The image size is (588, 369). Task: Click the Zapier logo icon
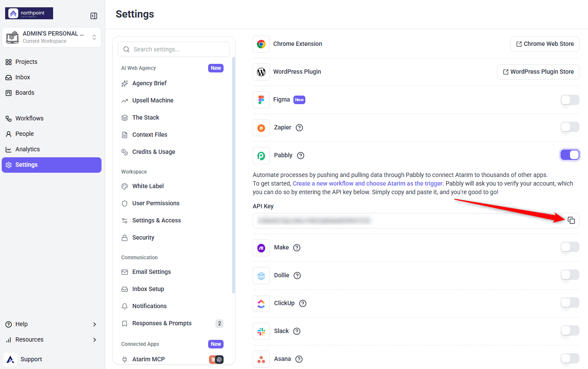tap(261, 127)
